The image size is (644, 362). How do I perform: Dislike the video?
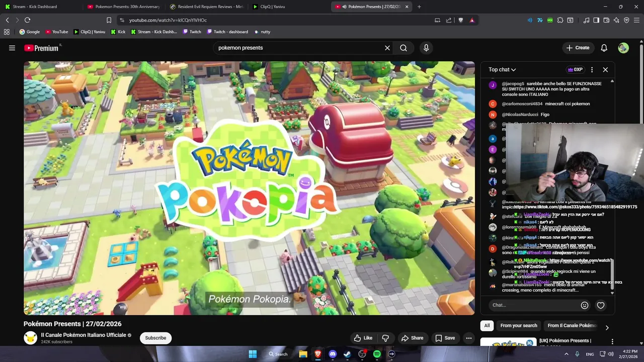(x=386, y=338)
